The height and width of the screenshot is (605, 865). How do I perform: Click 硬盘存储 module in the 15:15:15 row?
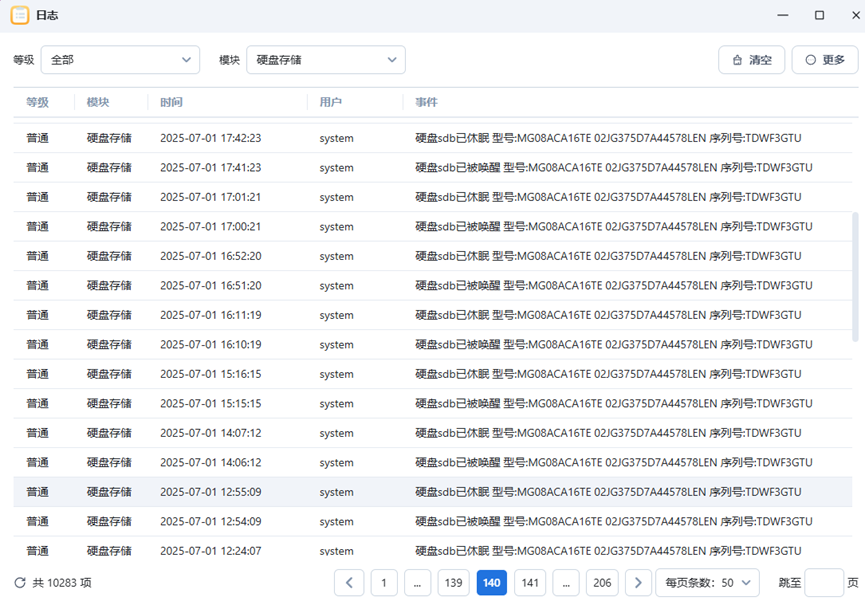coord(109,404)
